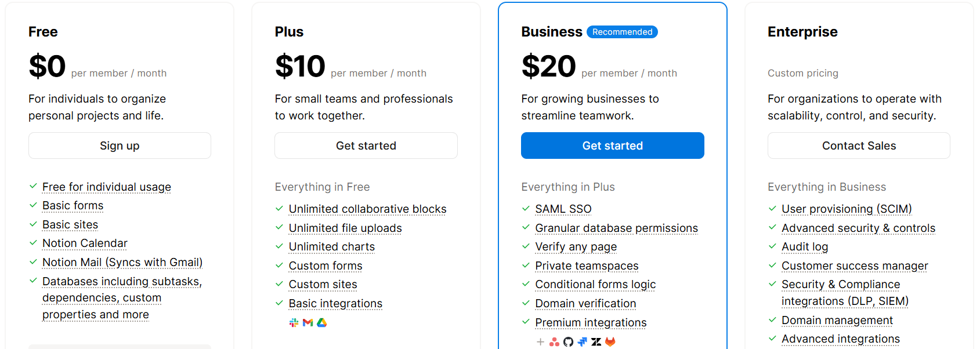Sign up for the Free plan
The width and height of the screenshot is (980, 349).
point(120,146)
